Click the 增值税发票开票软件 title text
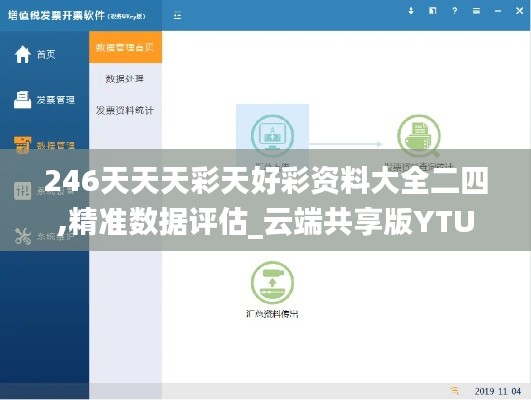Viewport: 531px width, 400px height. point(56,15)
